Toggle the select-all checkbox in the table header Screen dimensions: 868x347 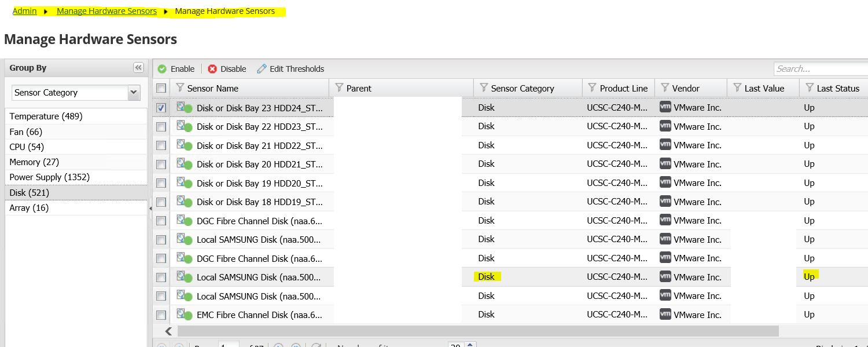pos(160,87)
